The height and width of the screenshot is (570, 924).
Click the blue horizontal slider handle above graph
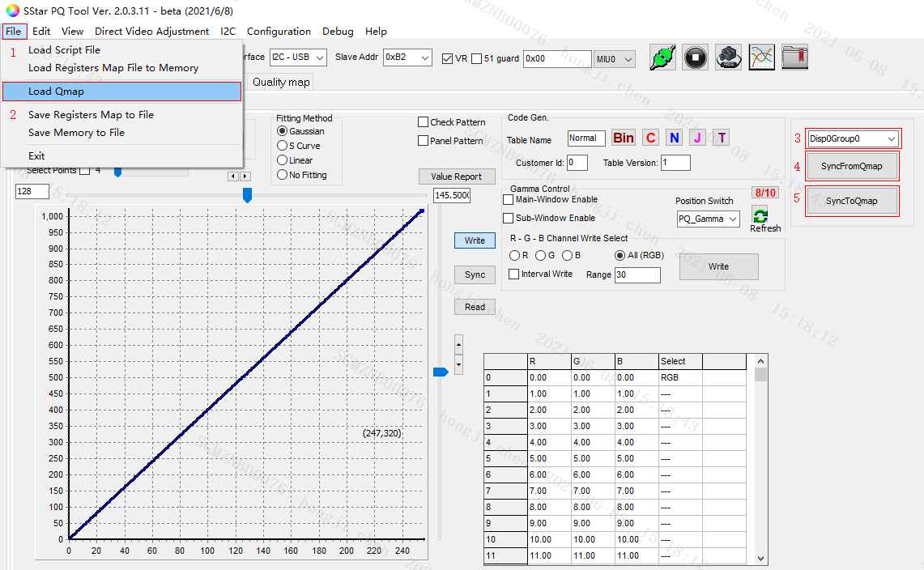(247, 194)
